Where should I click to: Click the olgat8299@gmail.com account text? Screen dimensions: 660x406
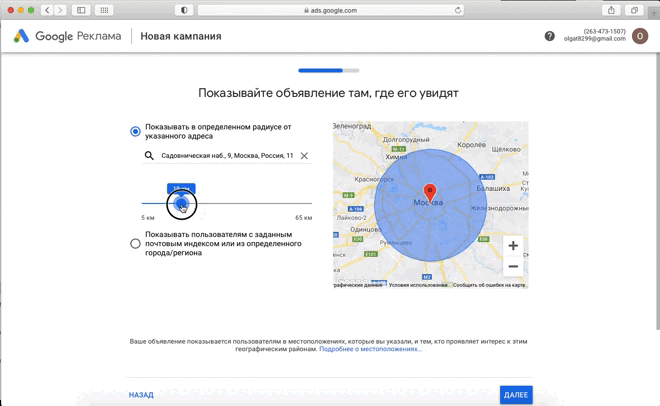coord(594,39)
